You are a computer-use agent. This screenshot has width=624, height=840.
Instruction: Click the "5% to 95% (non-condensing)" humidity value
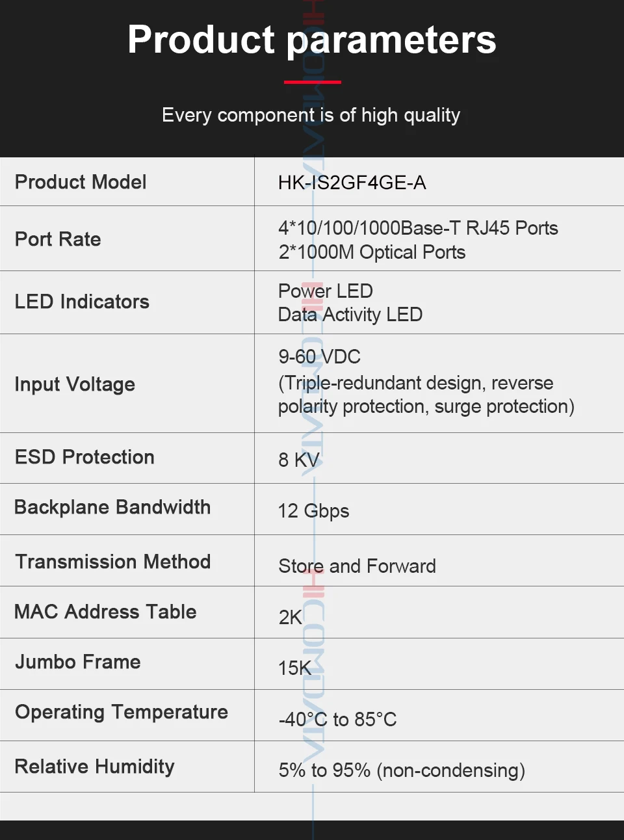click(402, 770)
